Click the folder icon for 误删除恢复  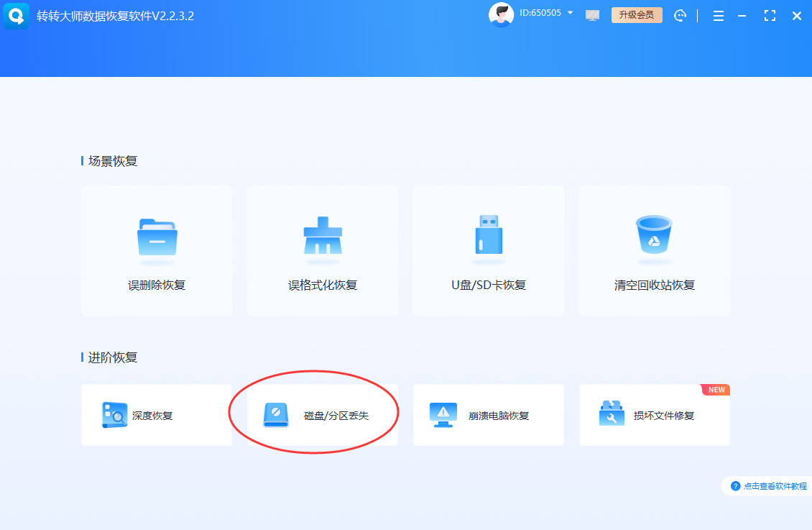157,237
